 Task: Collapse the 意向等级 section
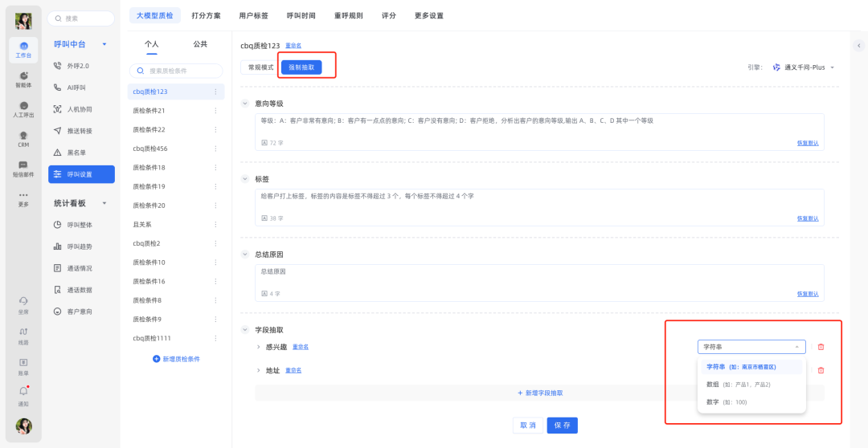pyautogui.click(x=245, y=104)
